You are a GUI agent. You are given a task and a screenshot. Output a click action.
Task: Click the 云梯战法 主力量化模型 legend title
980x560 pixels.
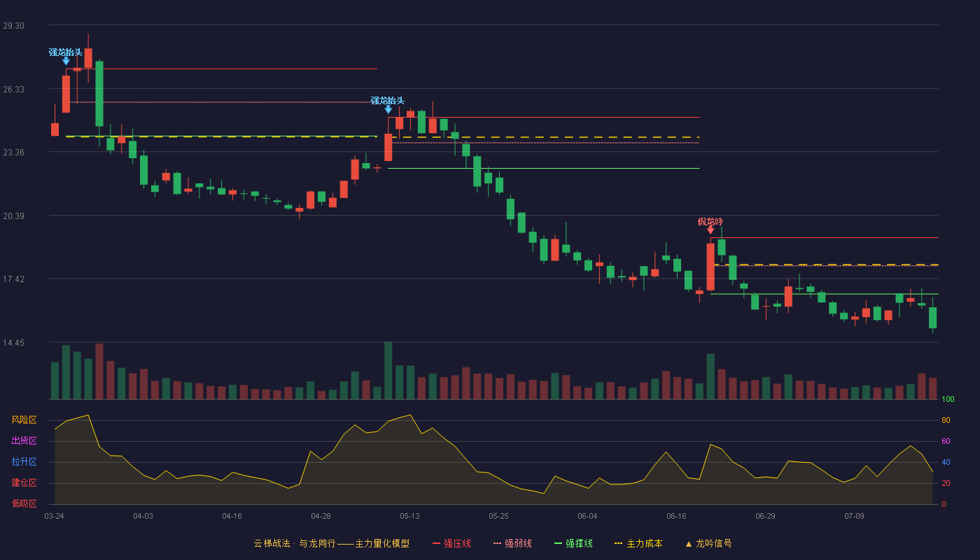click(331, 544)
